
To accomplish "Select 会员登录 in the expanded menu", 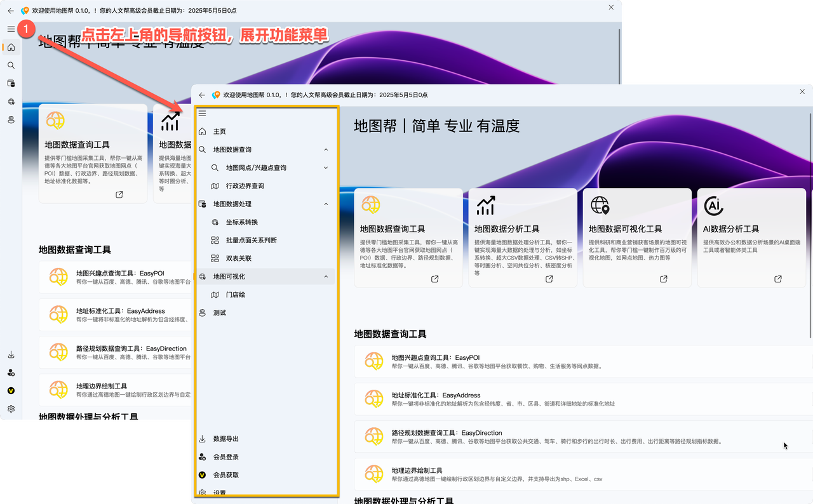I will [266, 457].
